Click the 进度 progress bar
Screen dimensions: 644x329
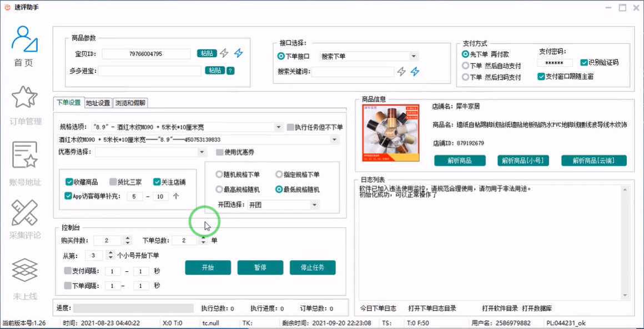pyautogui.click(x=133, y=308)
